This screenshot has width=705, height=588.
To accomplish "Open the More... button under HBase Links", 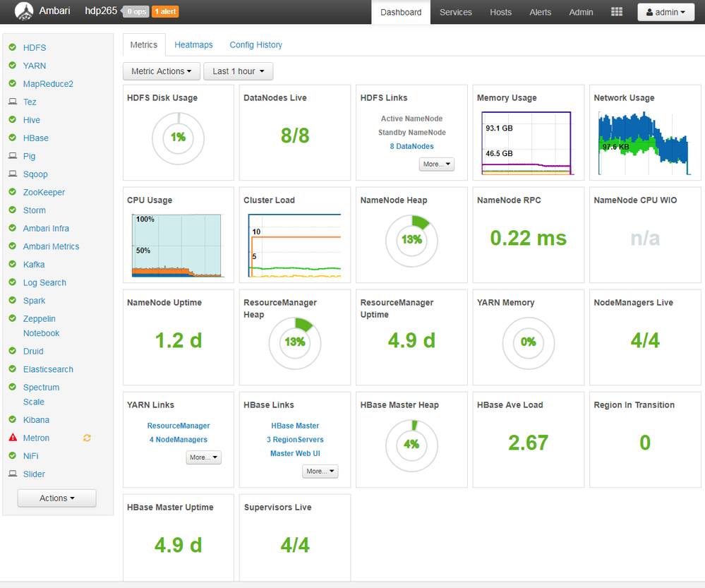I will [x=320, y=471].
